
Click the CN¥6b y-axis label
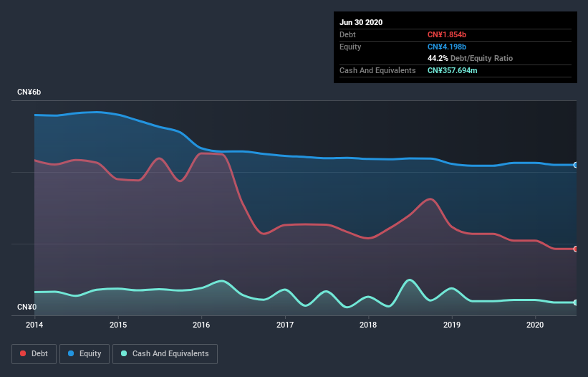29,92
